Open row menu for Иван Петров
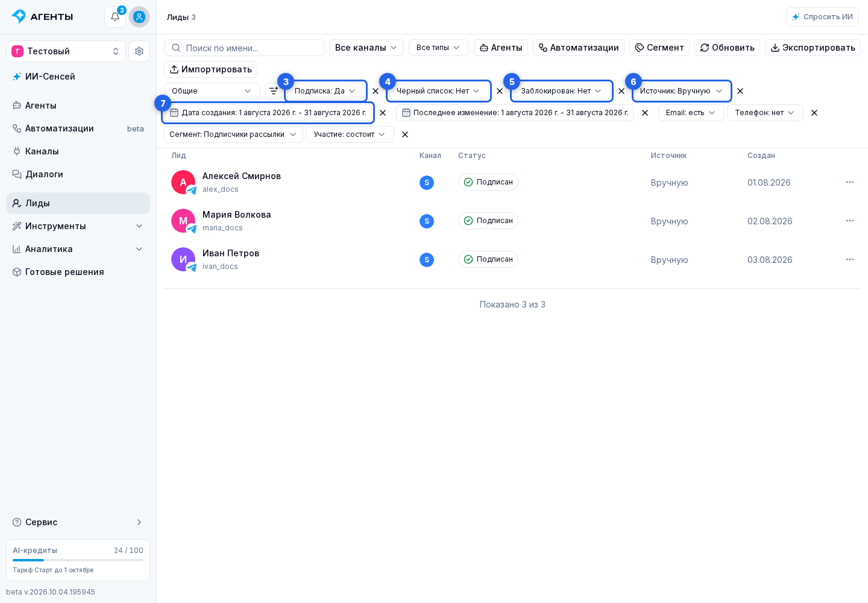This screenshot has width=868, height=603. pos(850,259)
